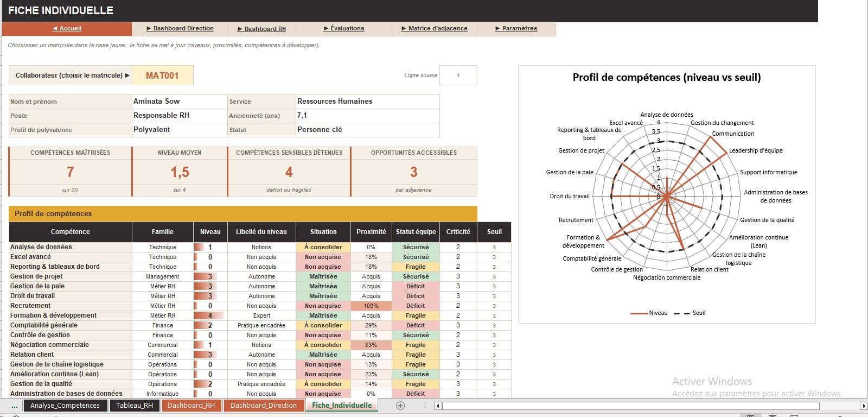The height and width of the screenshot is (417, 868).
Task: Click horizontal scrollbar right arrow
Action: 864,406
